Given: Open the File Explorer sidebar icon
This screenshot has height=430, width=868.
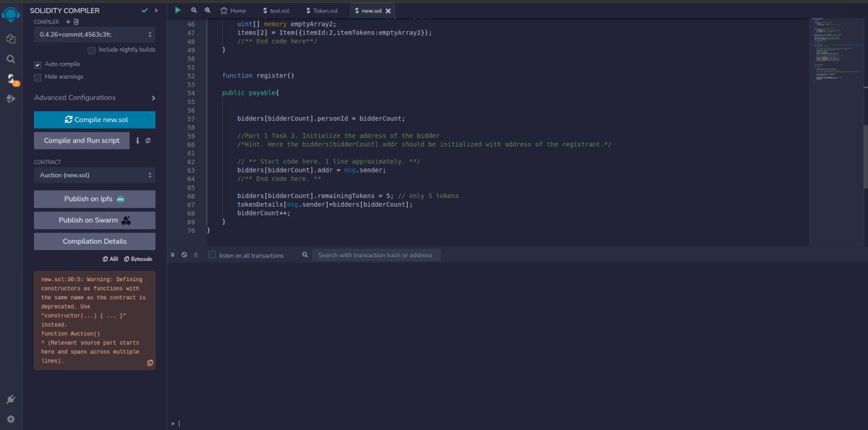Looking at the screenshot, I should [x=11, y=39].
